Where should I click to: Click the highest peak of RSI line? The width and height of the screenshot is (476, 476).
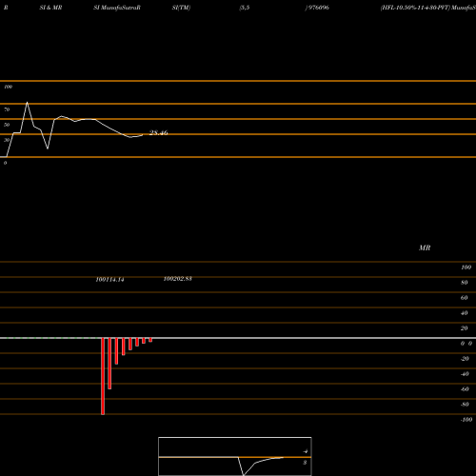coord(27,103)
